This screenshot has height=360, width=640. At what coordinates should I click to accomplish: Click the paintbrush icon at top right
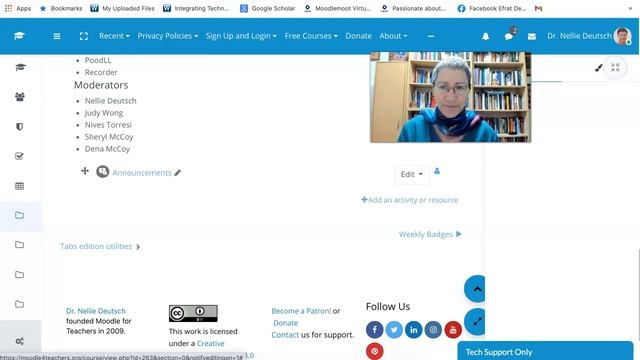pos(598,68)
